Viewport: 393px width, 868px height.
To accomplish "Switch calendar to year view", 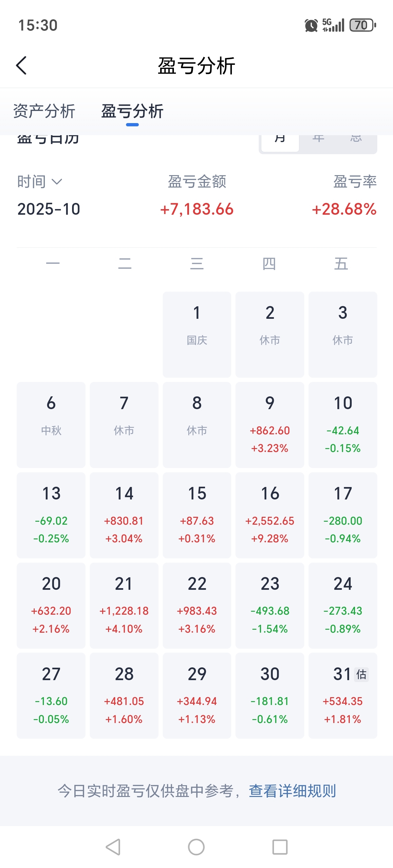I will 318,141.
